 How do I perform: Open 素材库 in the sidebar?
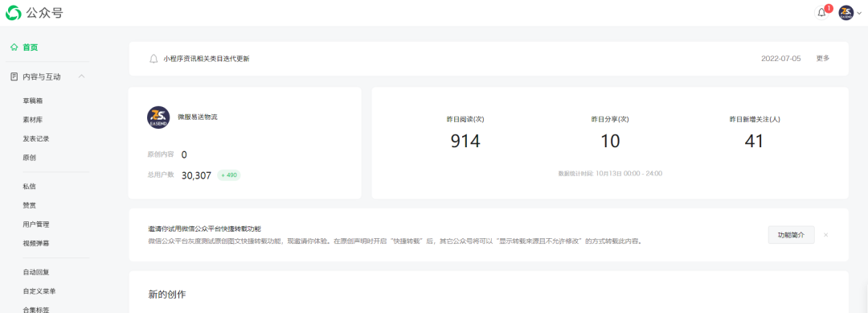click(x=32, y=120)
